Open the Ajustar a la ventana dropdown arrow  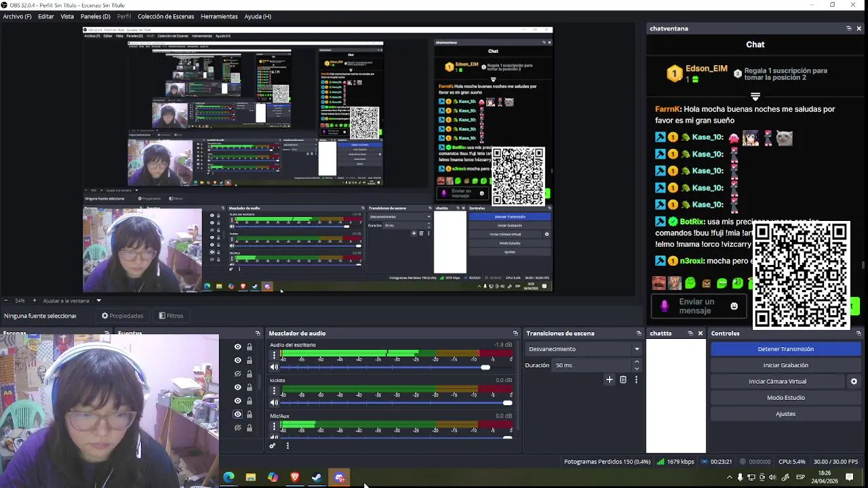tap(98, 300)
